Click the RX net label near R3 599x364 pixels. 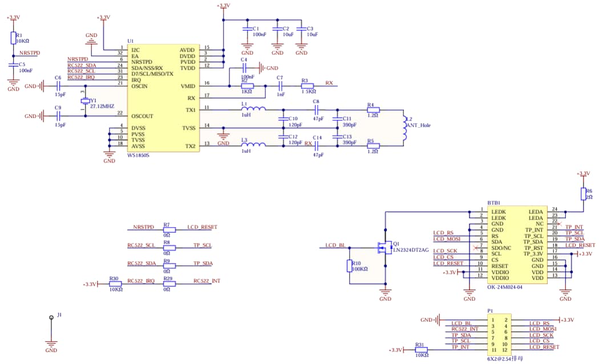click(329, 82)
